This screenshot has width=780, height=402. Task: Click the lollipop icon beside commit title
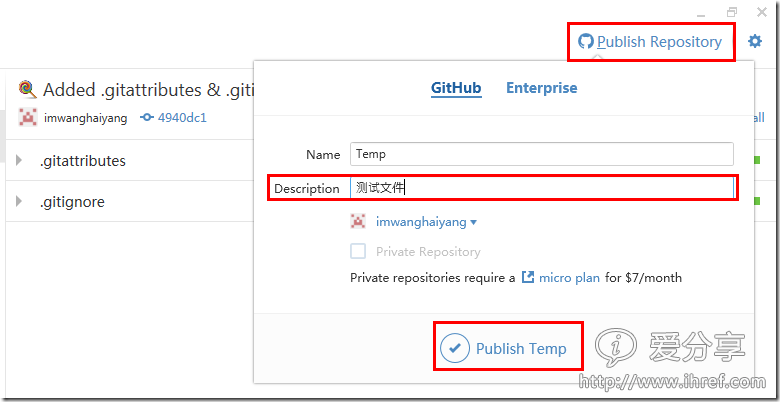click(27, 89)
